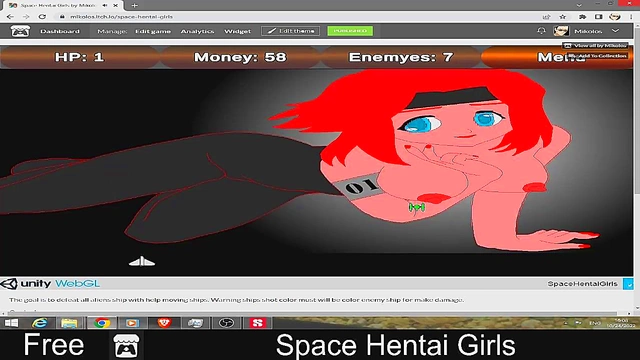Open the OBS Studio taskbar icon
The width and height of the screenshot is (640, 360).
pos(226,323)
